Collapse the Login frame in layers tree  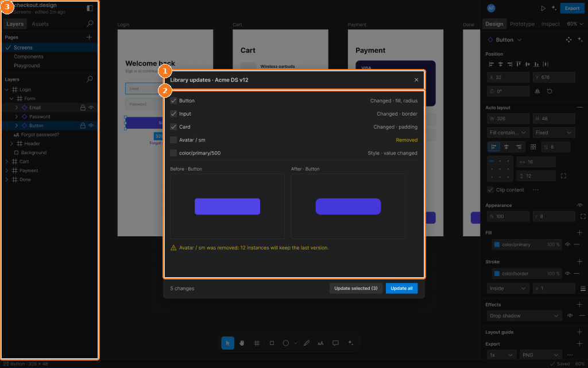pyautogui.click(x=7, y=89)
